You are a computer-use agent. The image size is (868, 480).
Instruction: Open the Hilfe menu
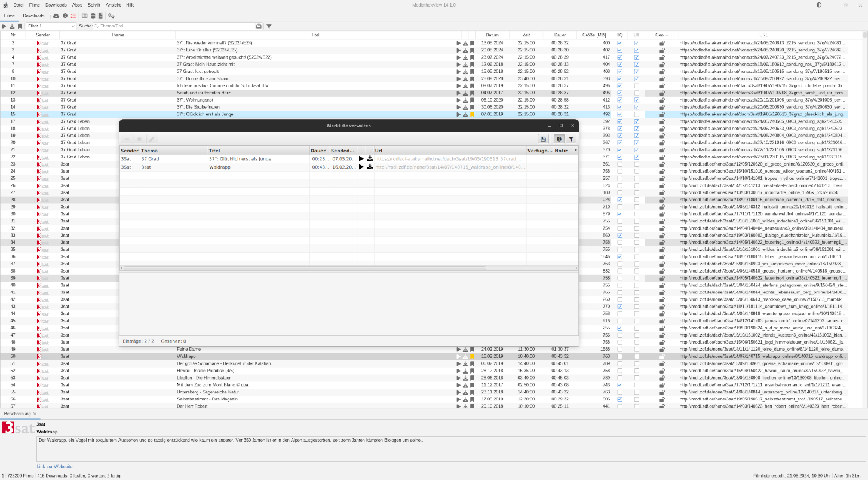coord(130,5)
